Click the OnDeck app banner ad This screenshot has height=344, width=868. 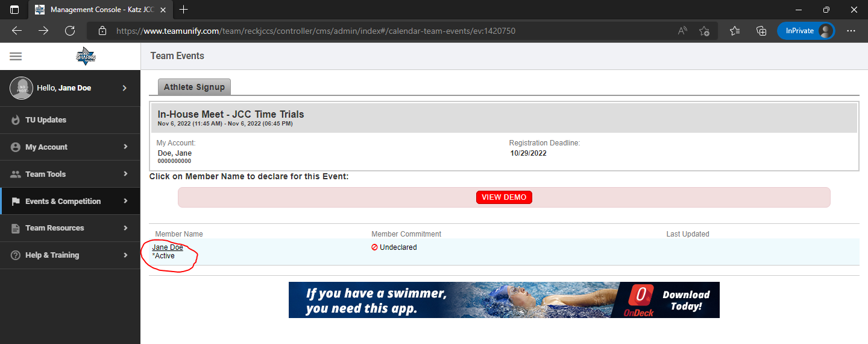coord(504,300)
